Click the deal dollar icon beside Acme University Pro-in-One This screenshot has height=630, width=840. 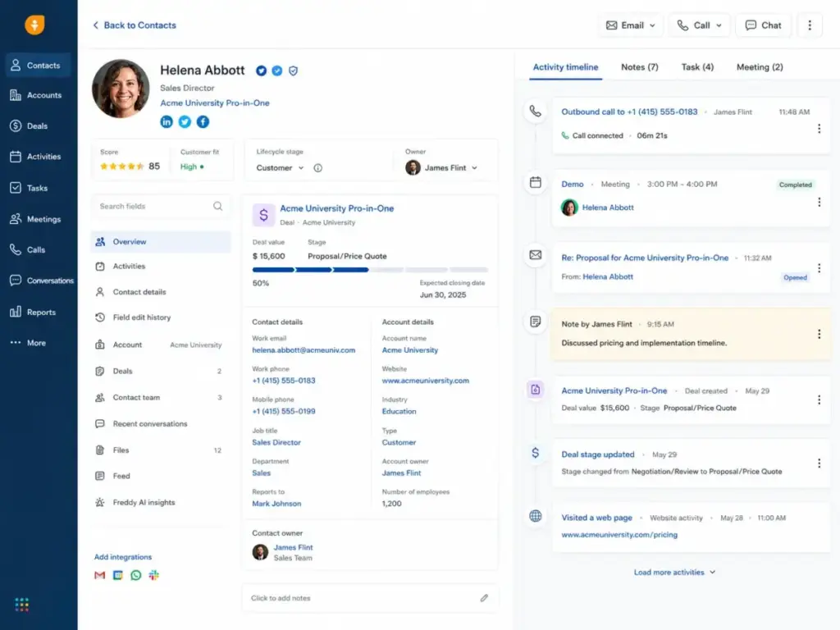pos(263,215)
